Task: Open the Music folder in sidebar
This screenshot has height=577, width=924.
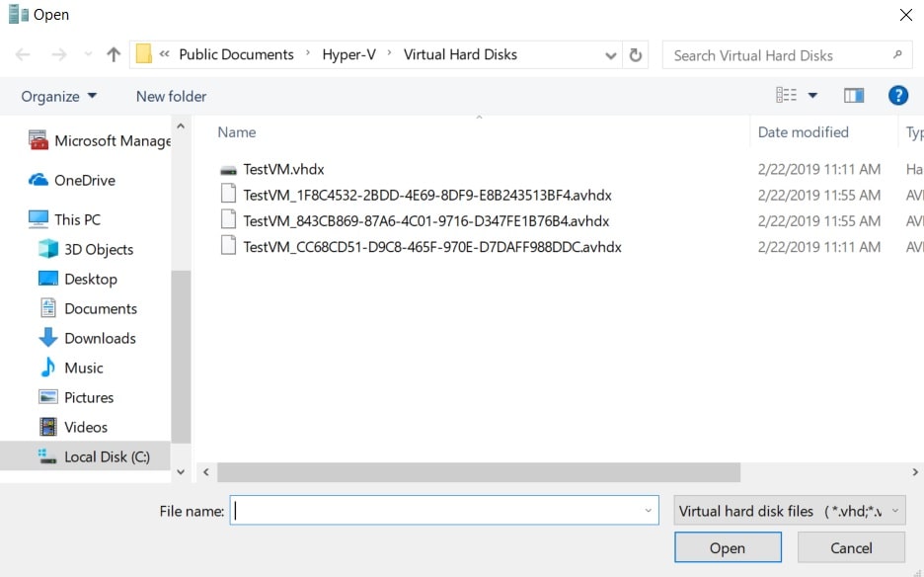Action: 83,368
